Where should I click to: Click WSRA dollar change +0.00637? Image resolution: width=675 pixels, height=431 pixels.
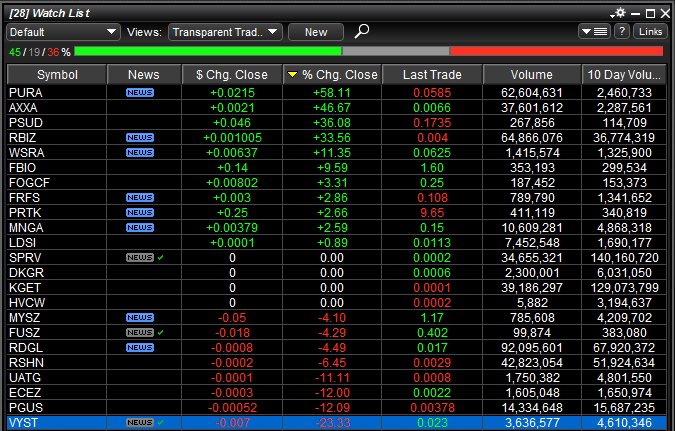click(x=232, y=152)
